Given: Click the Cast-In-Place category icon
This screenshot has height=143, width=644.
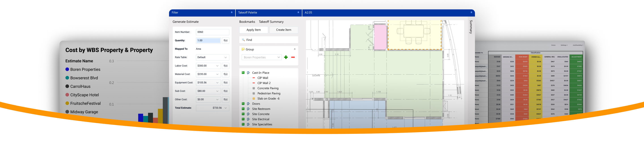Looking at the screenshot, I should click(x=248, y=73).
